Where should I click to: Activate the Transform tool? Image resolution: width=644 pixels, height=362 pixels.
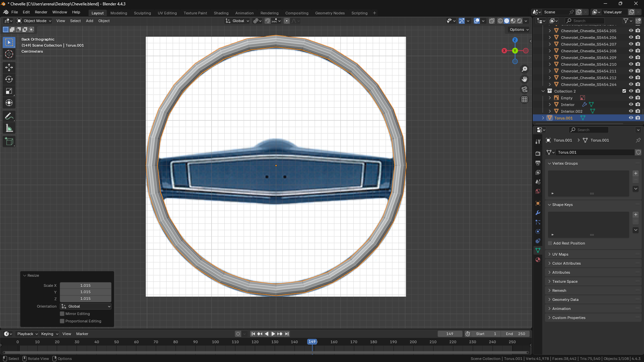tap(9, 103)
